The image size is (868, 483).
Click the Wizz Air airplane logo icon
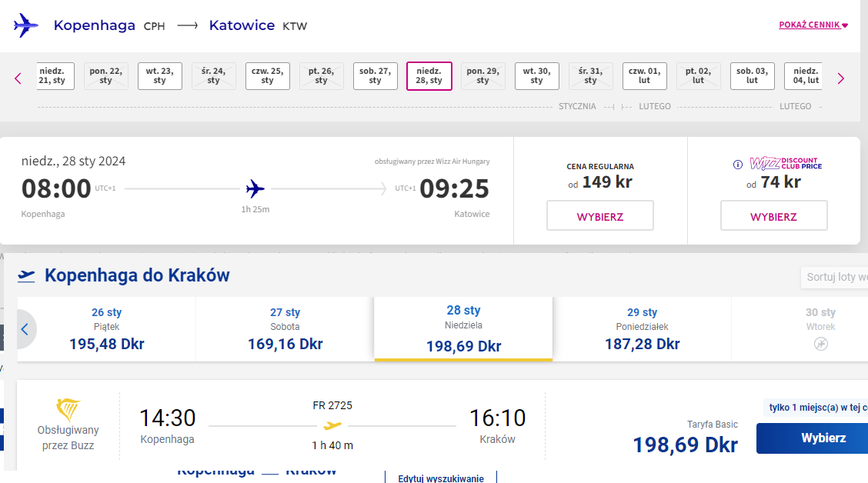tap(26, 25)
